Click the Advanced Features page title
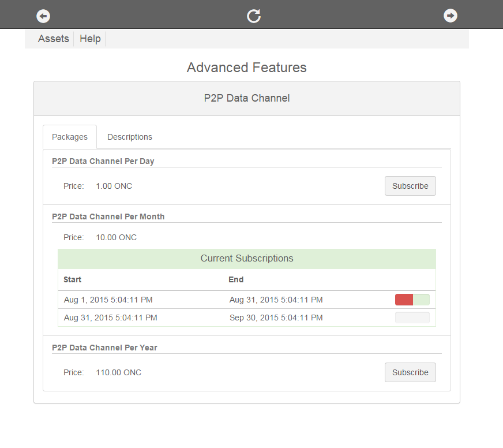 click(x=247, y=68)
